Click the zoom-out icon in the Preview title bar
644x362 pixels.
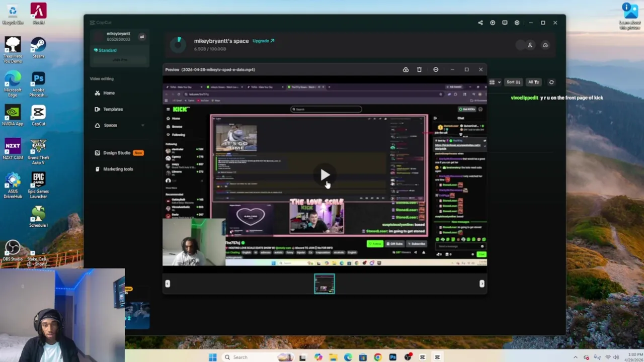436,70
